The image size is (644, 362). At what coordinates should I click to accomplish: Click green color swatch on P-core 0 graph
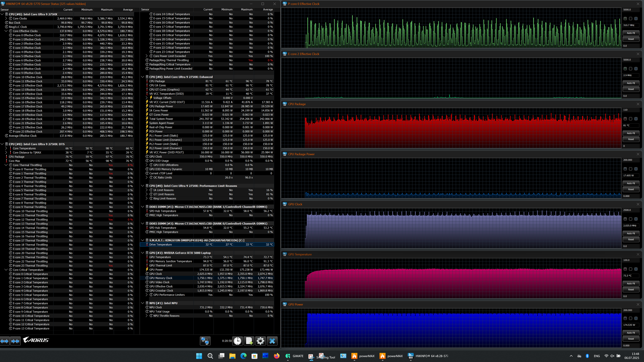point(625,19)
